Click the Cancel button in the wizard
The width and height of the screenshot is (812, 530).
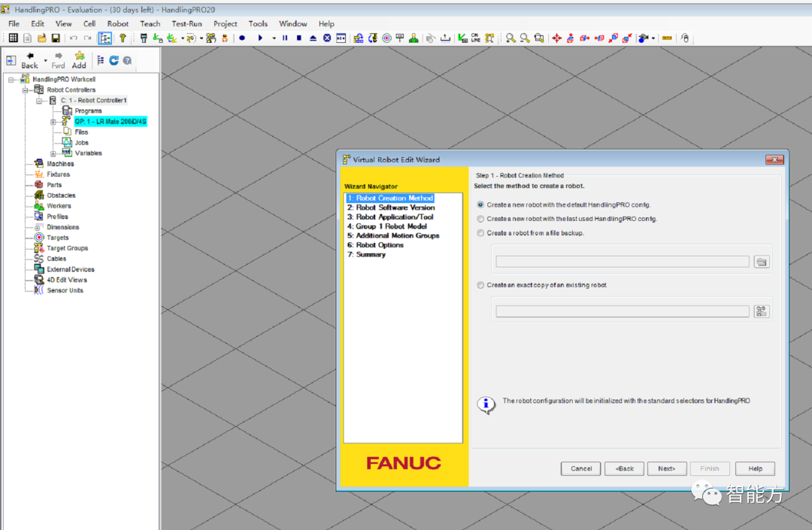581,468
